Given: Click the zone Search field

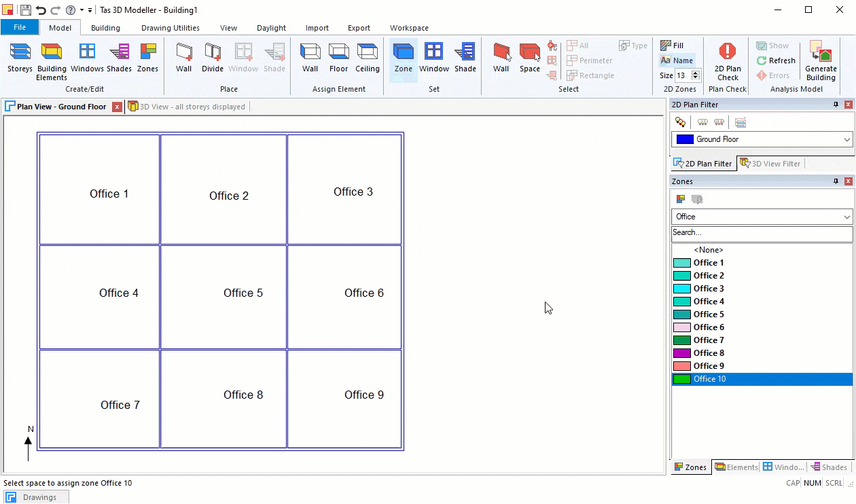Looking at the screenshot, I should point(762,233).
